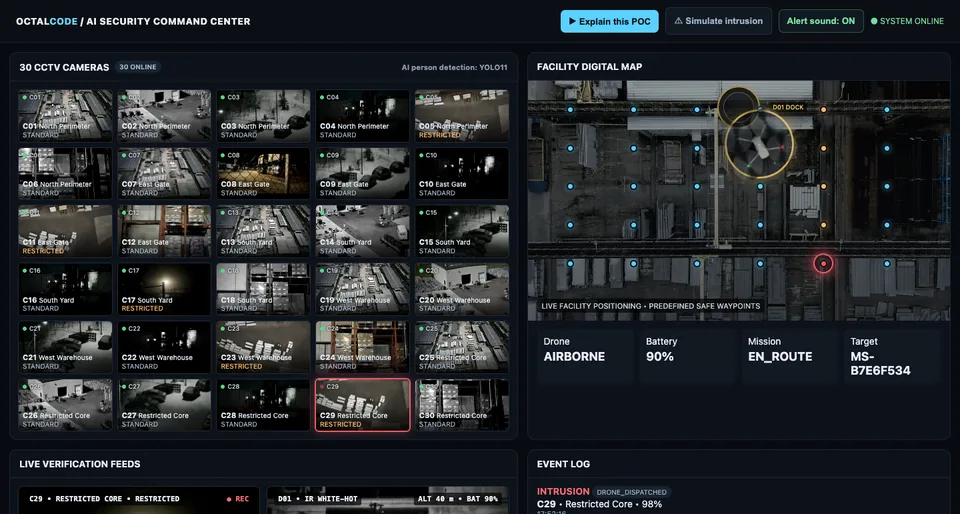Click the Explain this POC button

point(609,21)
